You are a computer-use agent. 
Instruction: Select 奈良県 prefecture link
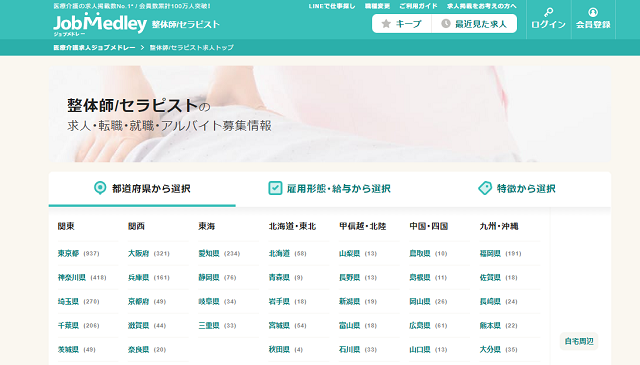tap(138, 350)
